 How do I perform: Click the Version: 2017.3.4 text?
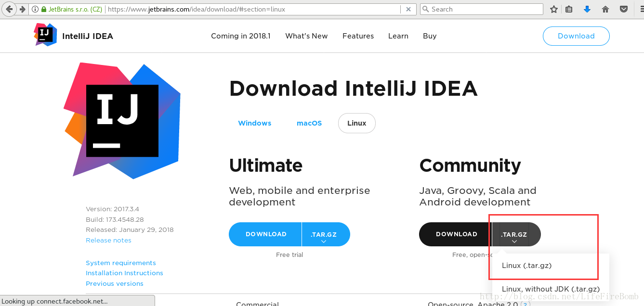[112, 209]
